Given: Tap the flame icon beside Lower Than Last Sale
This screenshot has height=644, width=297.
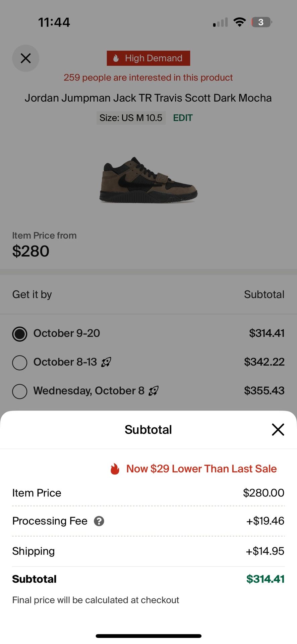Looking at the screenshot, I should coord(115,469).
